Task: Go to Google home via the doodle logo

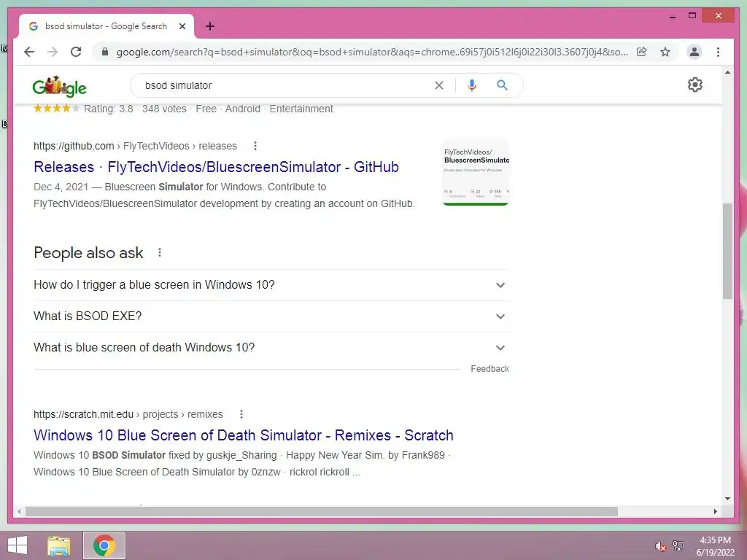Action: click(60, 86)
